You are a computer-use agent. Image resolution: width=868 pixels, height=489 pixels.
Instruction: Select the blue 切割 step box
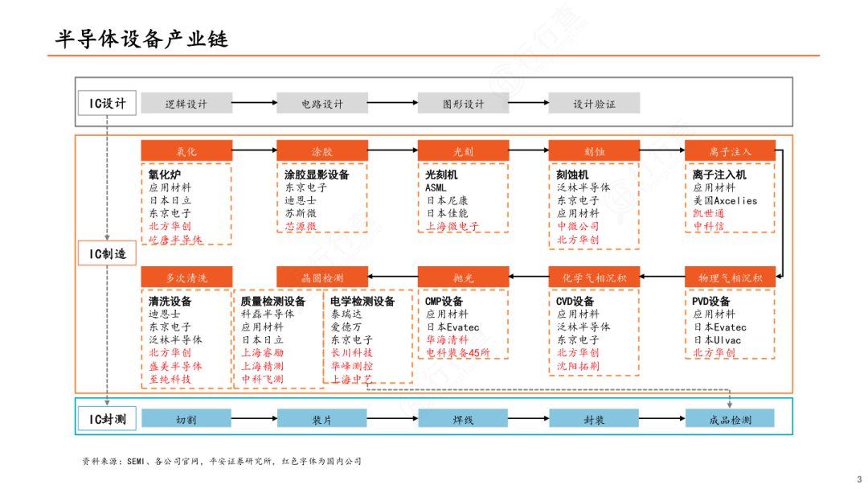point(186,418)
